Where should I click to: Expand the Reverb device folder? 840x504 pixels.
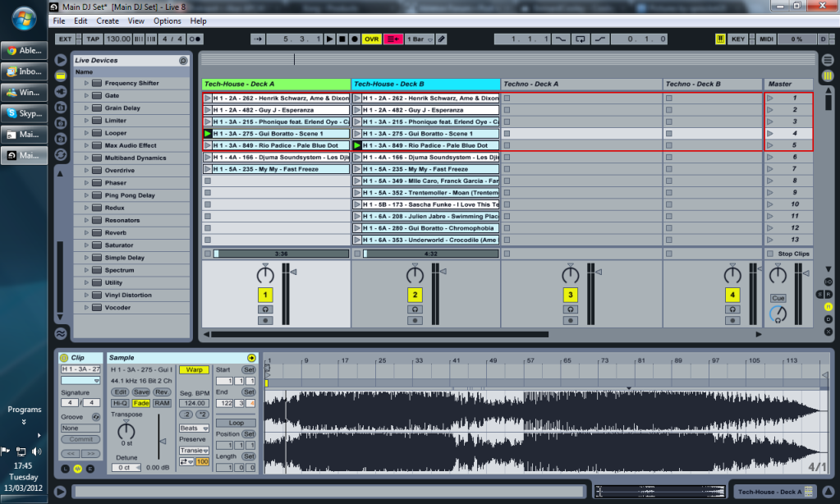[86, 233]
